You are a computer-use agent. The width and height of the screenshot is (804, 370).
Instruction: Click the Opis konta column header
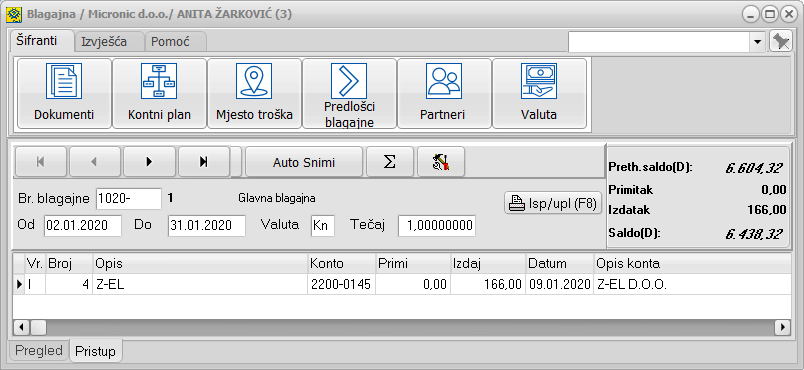pyautogui.click(x=692, y=264)
